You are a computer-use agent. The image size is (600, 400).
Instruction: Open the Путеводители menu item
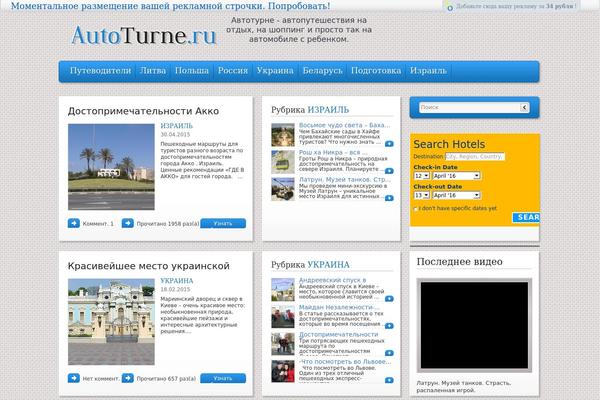point(100,71)
